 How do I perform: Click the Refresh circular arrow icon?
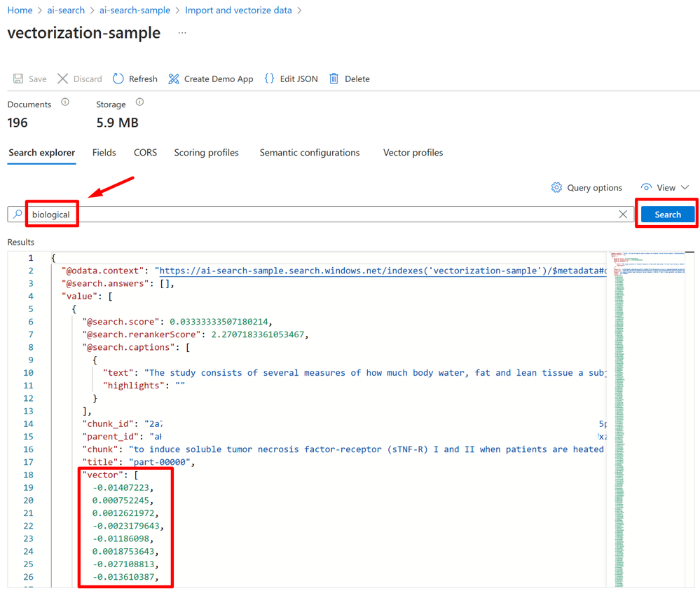click(x=118, y=79)
